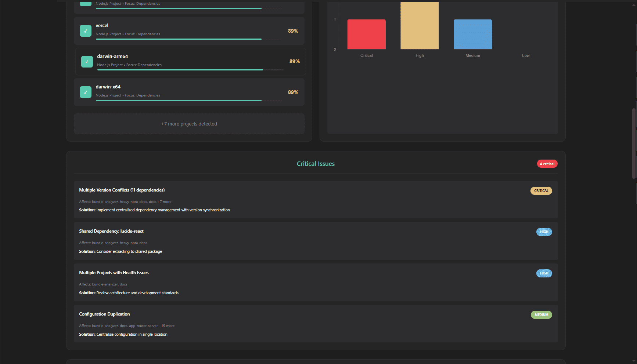637x364 pixels.
Task: Click the darwin-arm64 checkmark icon
Action: (x=87, y=62)
